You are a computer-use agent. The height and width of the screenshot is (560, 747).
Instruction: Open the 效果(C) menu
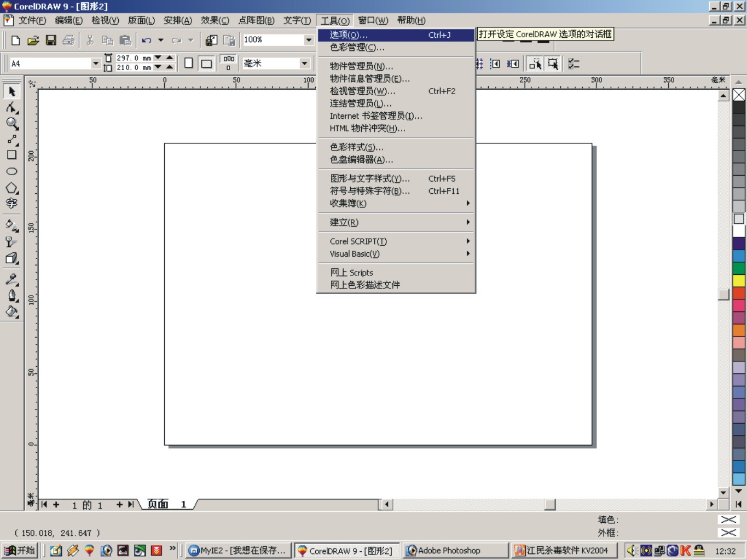point(215,20)
